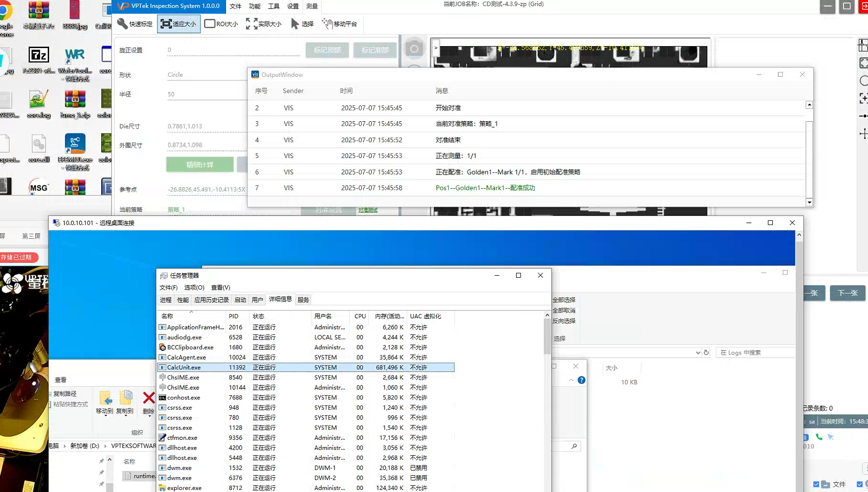Select the 开始对准 message row
Screen dimensions: 868x492
pos(526,108)
